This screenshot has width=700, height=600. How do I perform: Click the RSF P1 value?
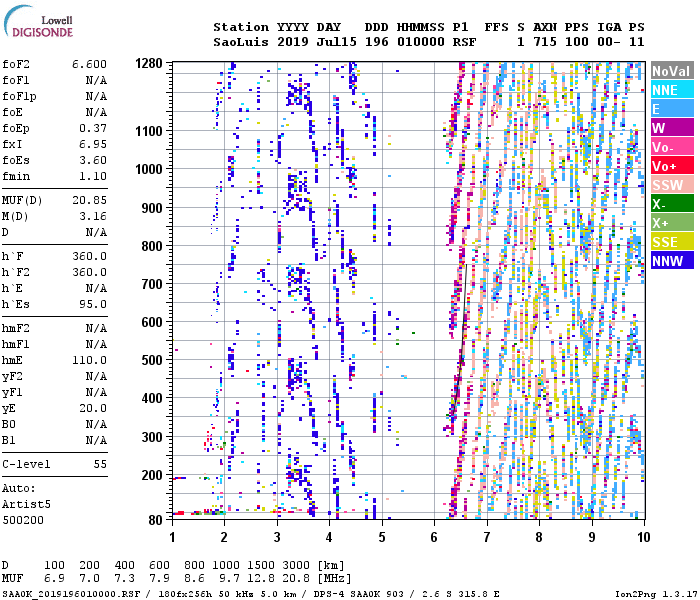click(x=464, y=42)
